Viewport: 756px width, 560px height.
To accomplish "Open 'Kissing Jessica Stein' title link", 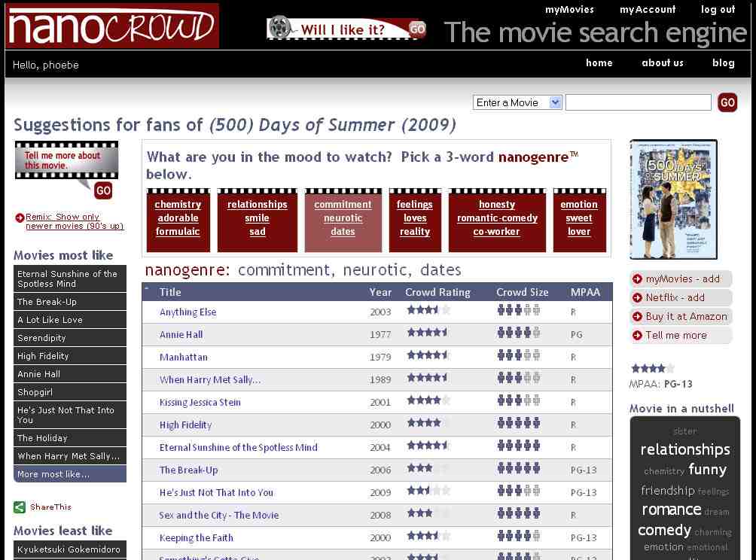I will (200, 403).
